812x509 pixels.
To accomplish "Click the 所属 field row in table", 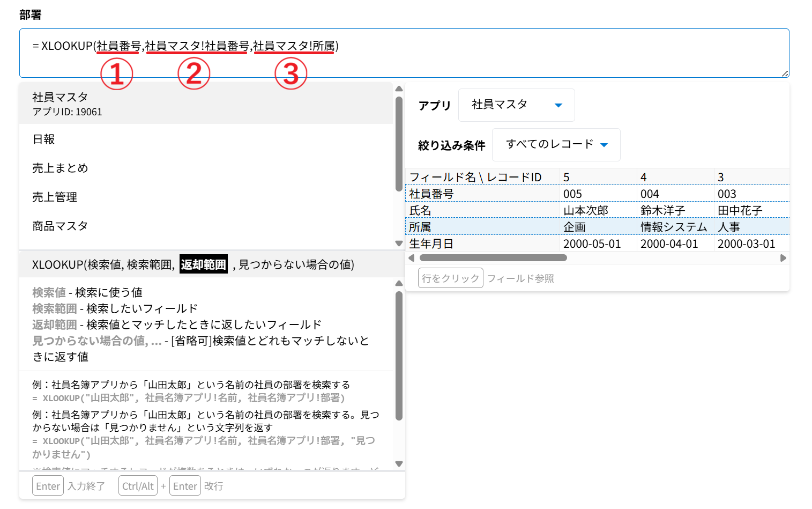I will click(482, 227).
